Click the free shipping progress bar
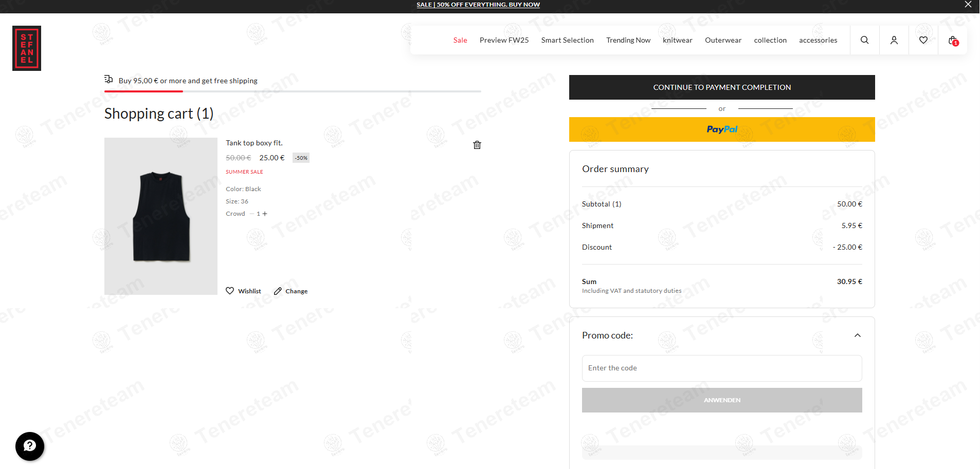Screen dimensions: 980x469 tap(293, 91)
